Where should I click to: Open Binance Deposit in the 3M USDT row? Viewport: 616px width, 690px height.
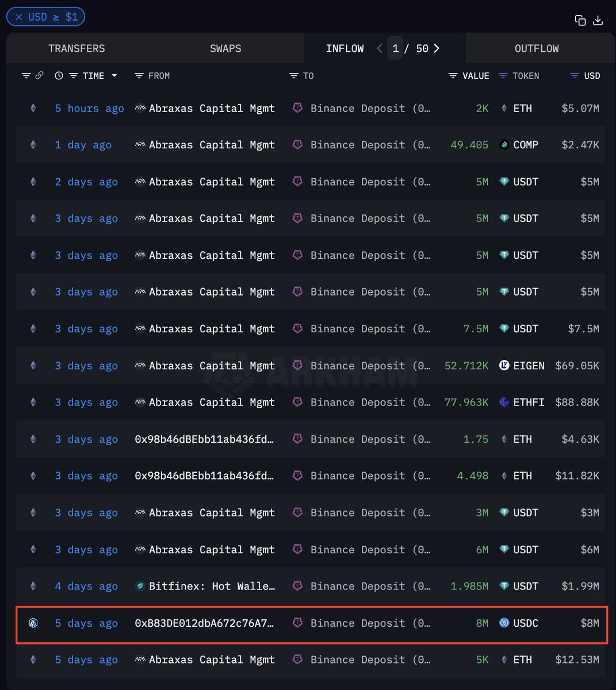tap(370, 513)
